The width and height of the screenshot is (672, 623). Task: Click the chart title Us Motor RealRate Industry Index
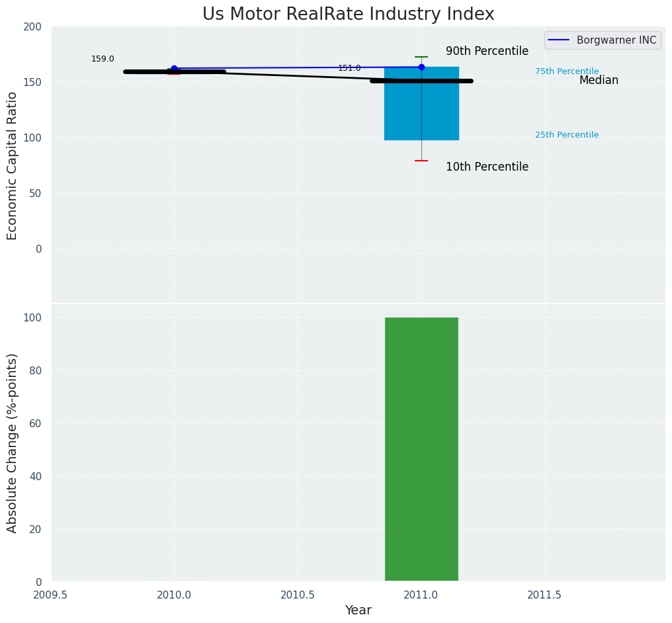[x=348, y=15]
